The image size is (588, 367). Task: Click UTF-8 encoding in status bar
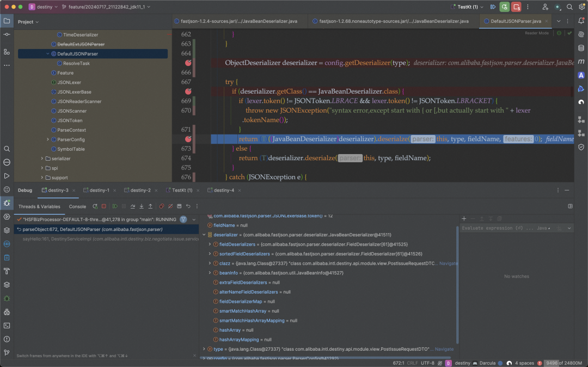point(427,363)
